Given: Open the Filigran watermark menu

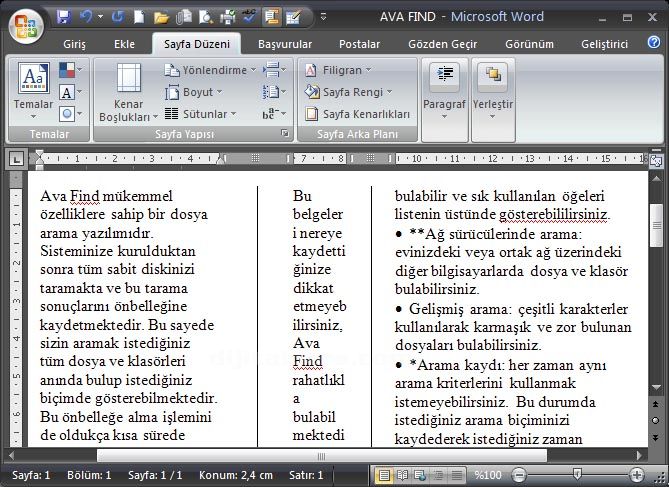Looking at the screenshot, I should pos(338,70).
